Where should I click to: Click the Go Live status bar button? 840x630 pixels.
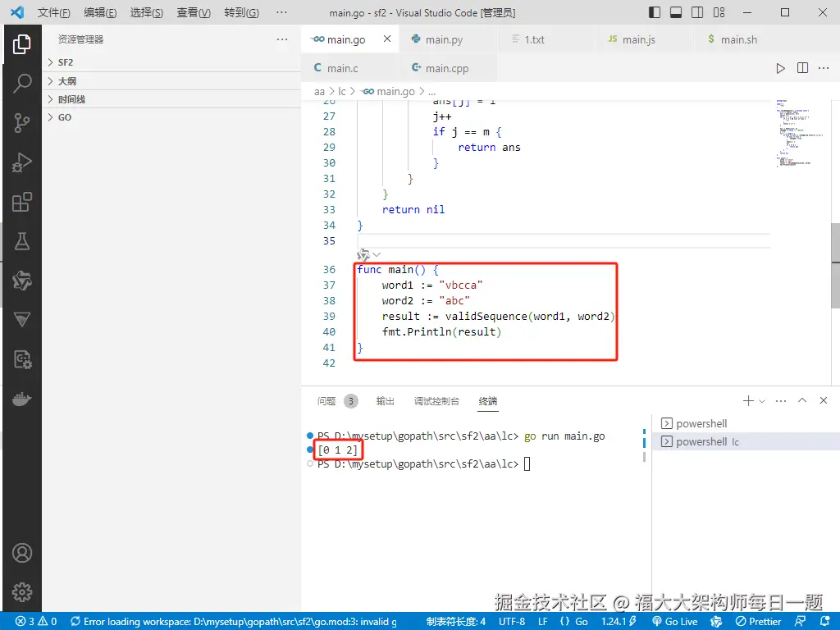coord(675,622)
